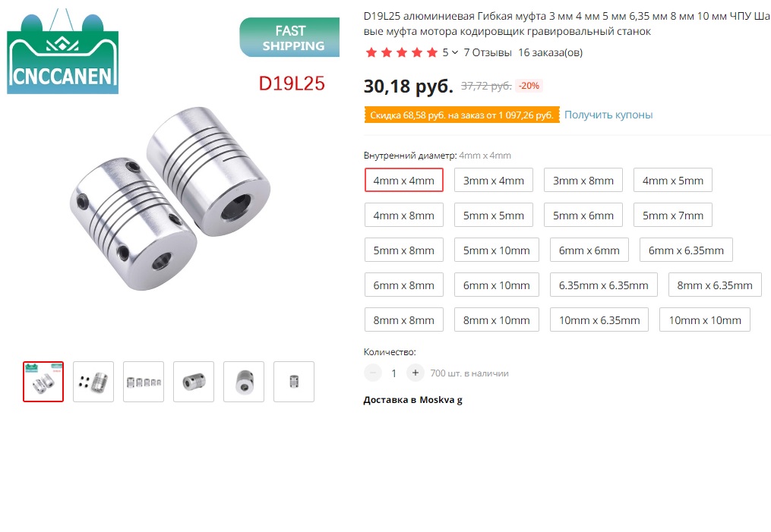The image size is (771, 532).
Task: View the last thumbnail of small upright coupling
Action: (x=294, y=382)
